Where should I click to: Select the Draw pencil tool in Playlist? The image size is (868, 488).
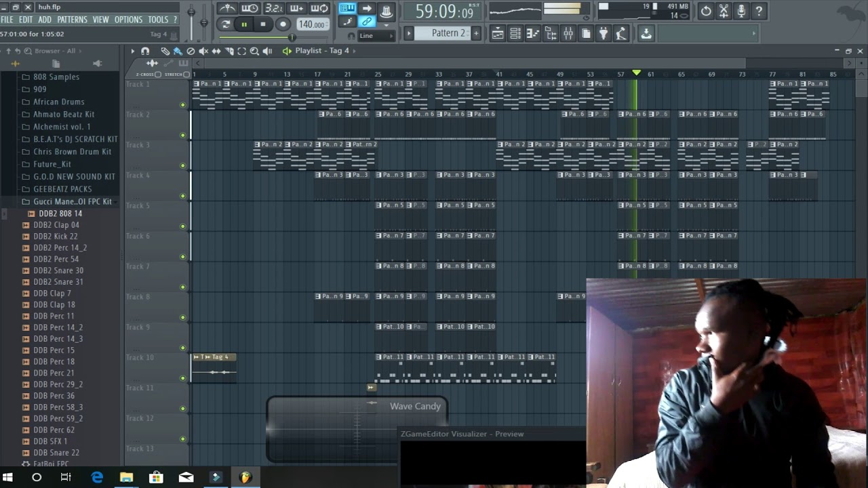click(165, 51)
